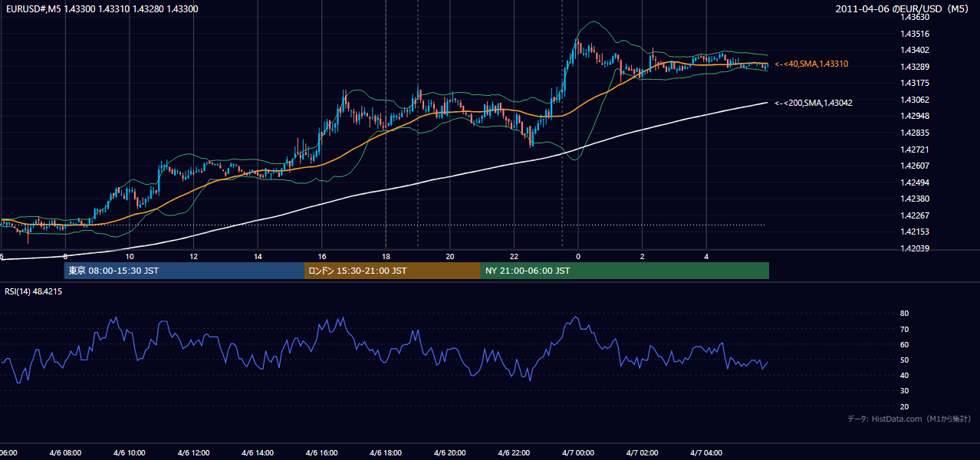Click hour label 10 under price chart

pos(130,256)
